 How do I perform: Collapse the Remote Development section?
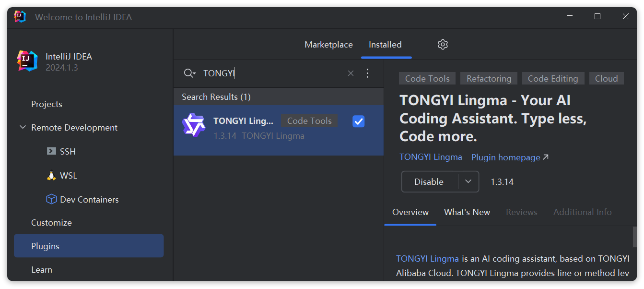[23, 128]
